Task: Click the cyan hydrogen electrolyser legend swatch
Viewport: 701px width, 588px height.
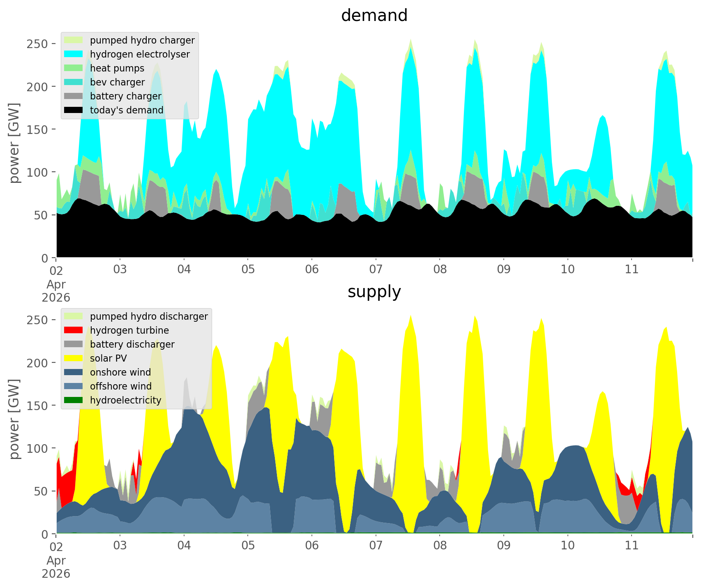Action: point(74,54)
